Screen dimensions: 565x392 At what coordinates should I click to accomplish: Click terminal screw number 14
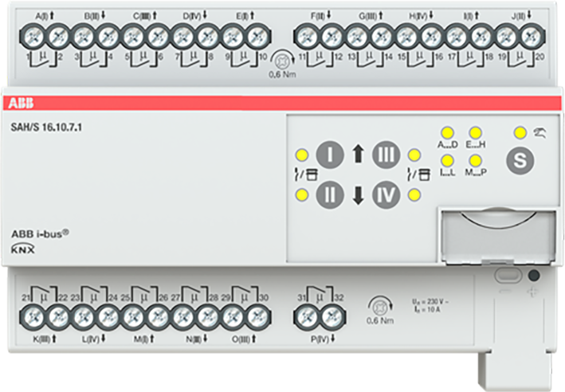coord(382,37)
